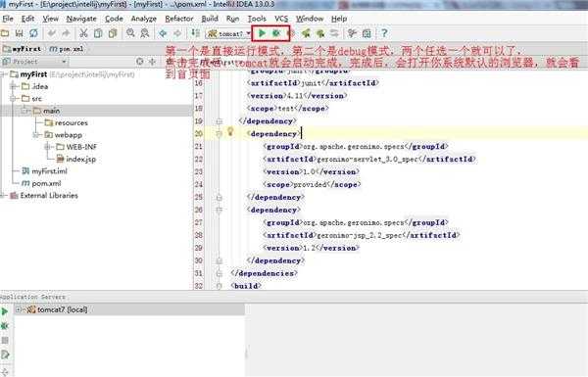
Task: Click the Save All toolbar icon
Action: 19,33
